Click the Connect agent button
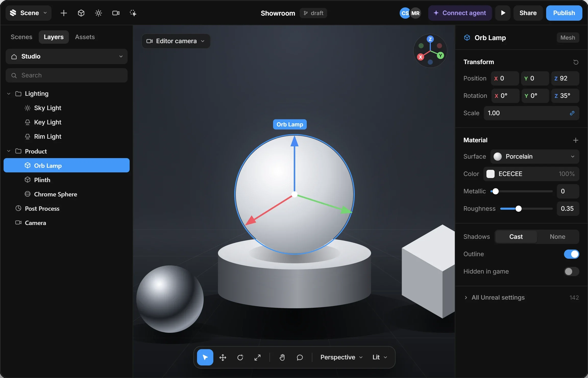This screenshot has height=378, width=588. (x=460, y=13)
